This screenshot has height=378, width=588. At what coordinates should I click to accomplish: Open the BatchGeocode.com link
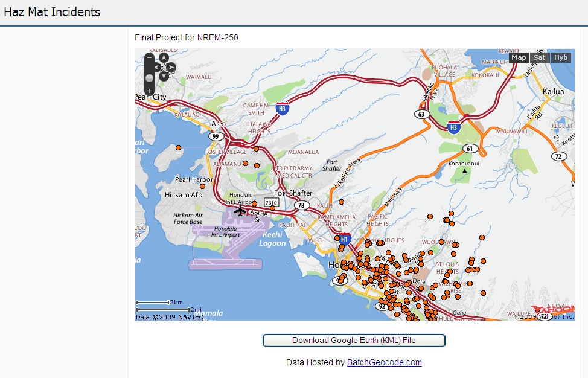click(x=385, y=362)
